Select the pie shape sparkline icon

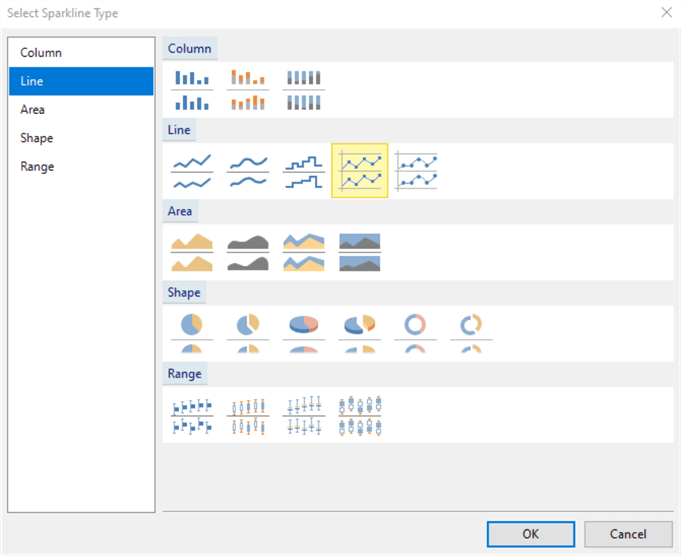[192, 332]
